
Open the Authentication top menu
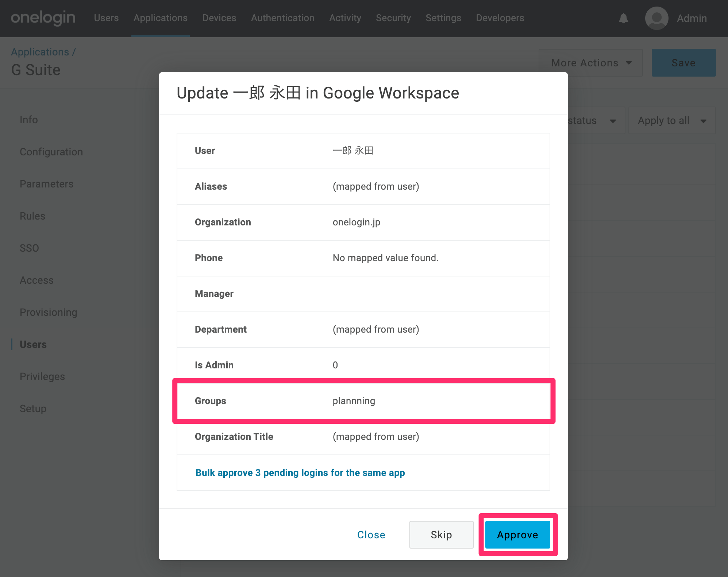[283, 18]
